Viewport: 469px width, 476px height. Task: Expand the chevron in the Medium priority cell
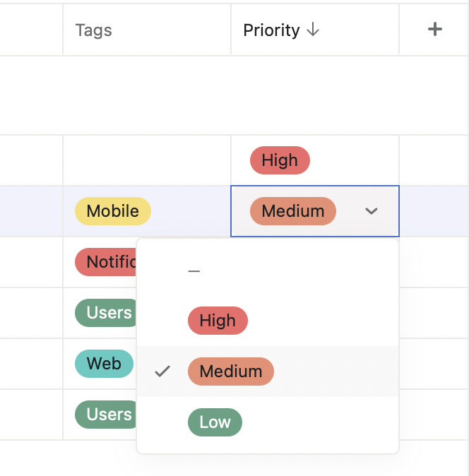(x=372, y=211)
